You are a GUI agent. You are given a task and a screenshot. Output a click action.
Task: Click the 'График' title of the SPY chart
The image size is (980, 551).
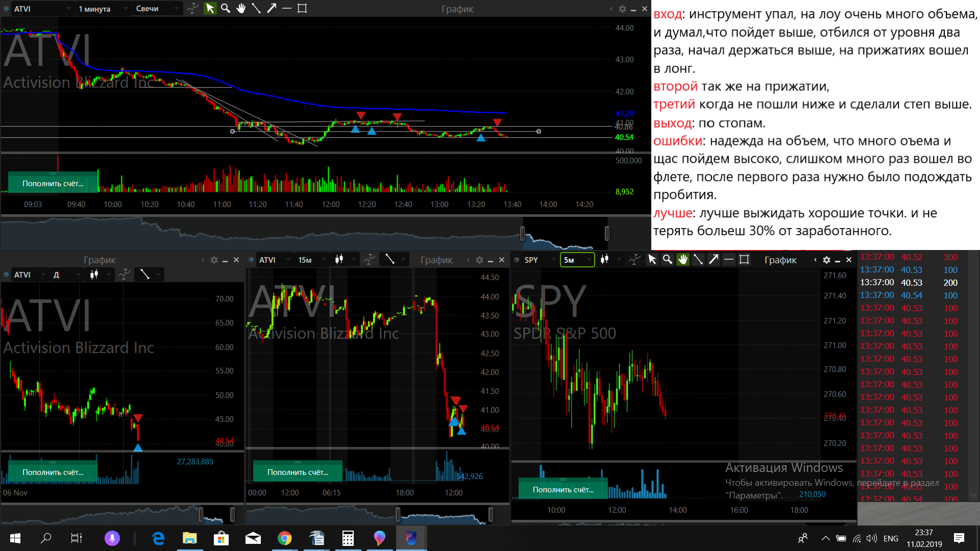coord(780,260)
